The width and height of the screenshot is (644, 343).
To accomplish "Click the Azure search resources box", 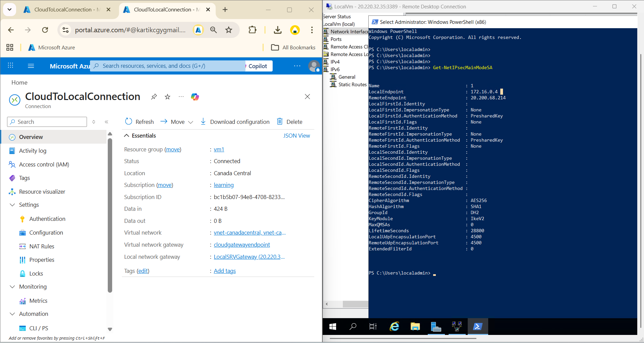I will tap(168, 66).
